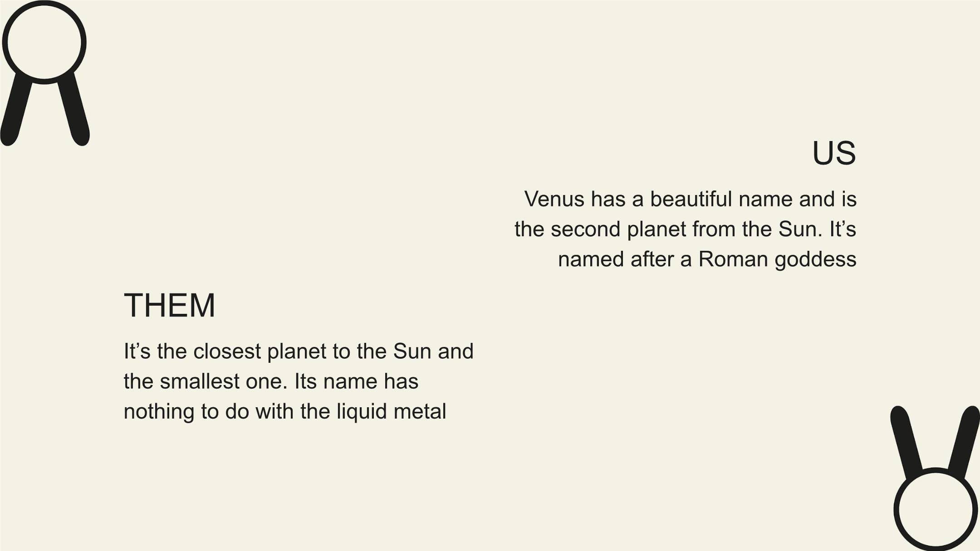This screenshot has width=980, height=551.
Task: Click the line 'named after a Roman goddess'
Action: pyautogui.click(x=707, y=259)
